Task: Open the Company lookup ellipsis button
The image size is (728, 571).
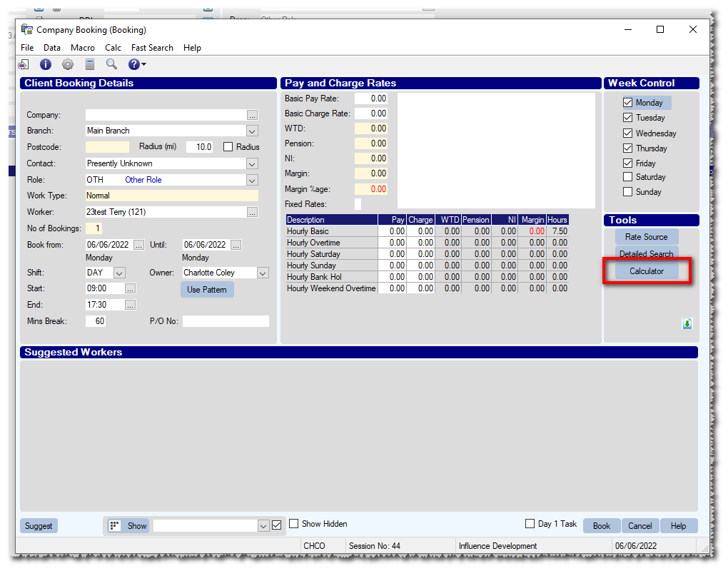Action: [252, 115]
